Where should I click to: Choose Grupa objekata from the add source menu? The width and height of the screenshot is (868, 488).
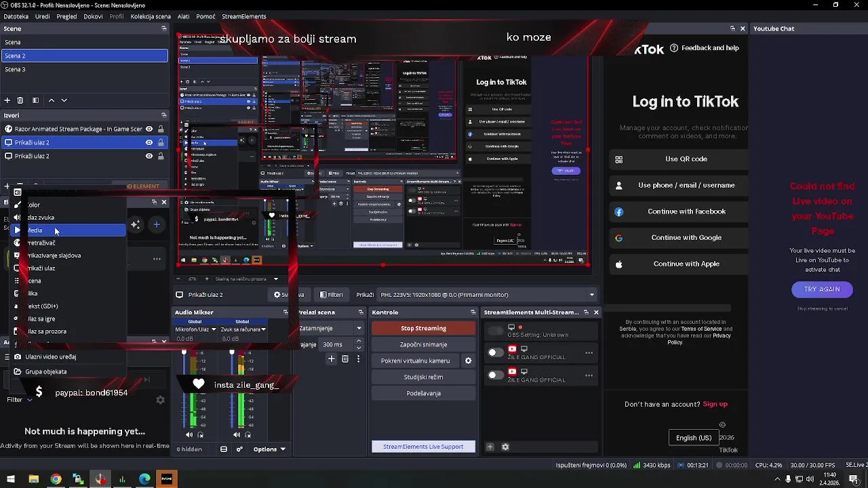(x=68, y=371)
